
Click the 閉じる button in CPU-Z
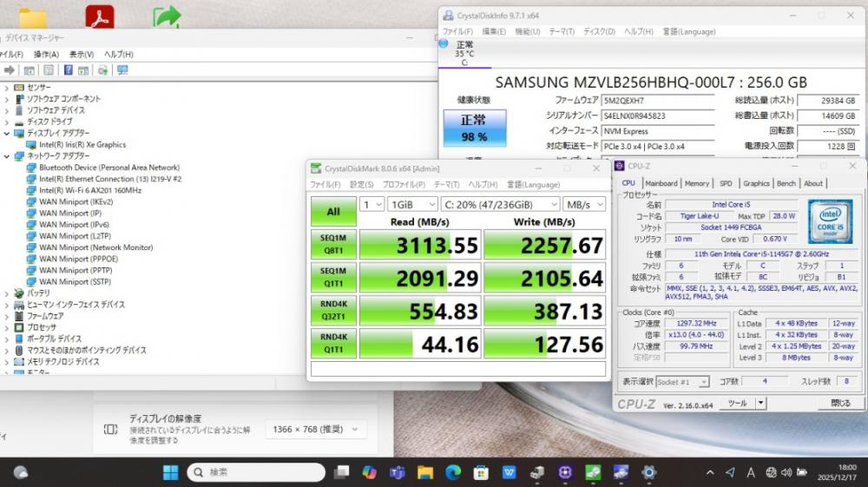click(x=840, y=403)
